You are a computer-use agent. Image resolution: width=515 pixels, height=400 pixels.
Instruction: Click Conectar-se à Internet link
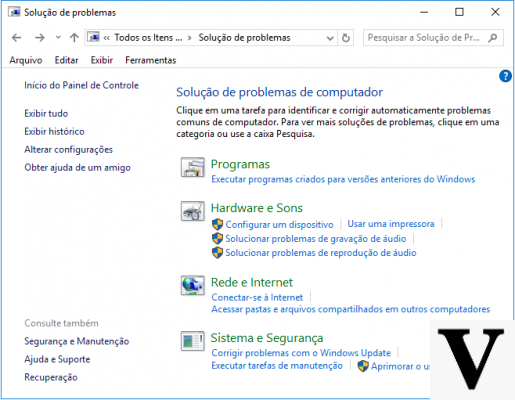point(257,297)
